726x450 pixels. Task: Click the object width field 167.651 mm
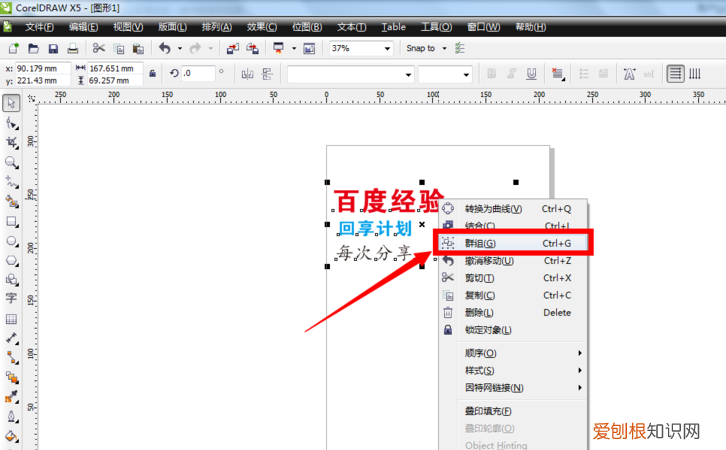point(115,68)
